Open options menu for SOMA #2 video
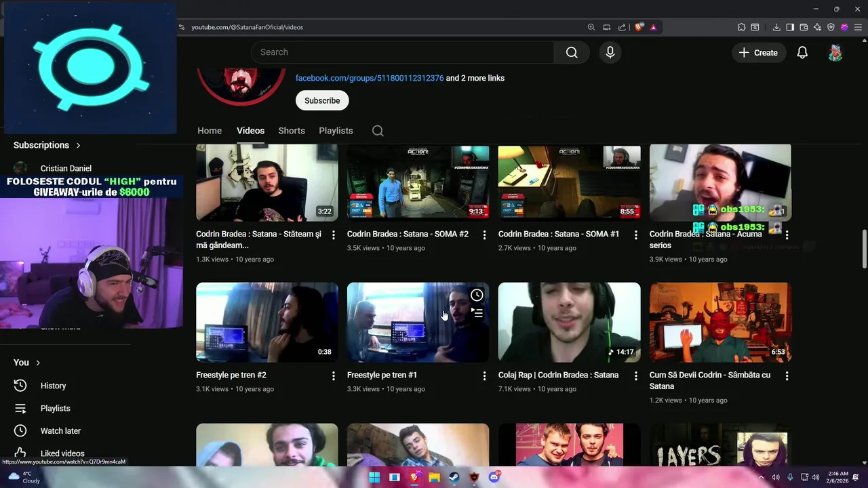This screenshot has height=488, width=868. point(484,235)
